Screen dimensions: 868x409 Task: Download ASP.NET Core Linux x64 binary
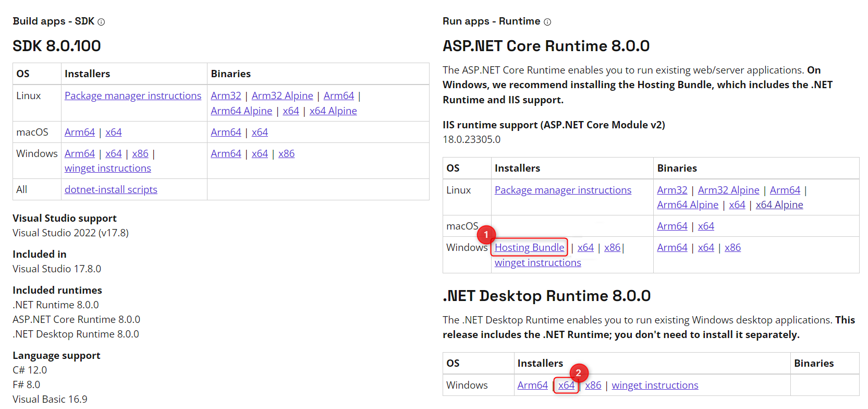[x=737, y=204]
